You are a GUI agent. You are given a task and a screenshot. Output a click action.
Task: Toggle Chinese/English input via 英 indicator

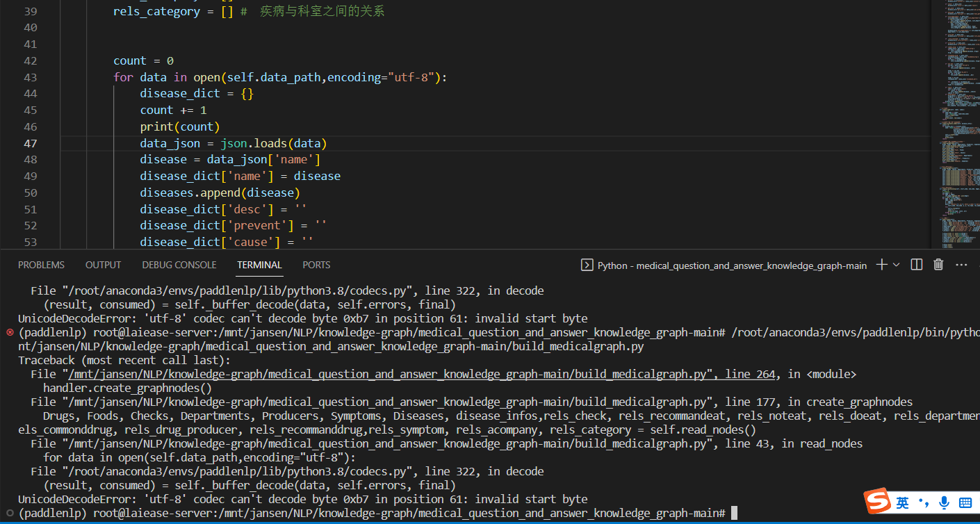901,502
